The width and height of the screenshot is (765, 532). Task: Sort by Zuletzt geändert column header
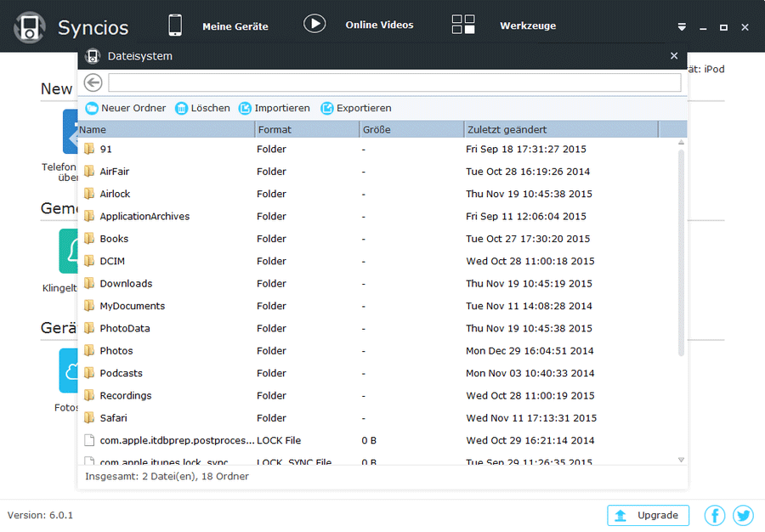tap(561, 130)
